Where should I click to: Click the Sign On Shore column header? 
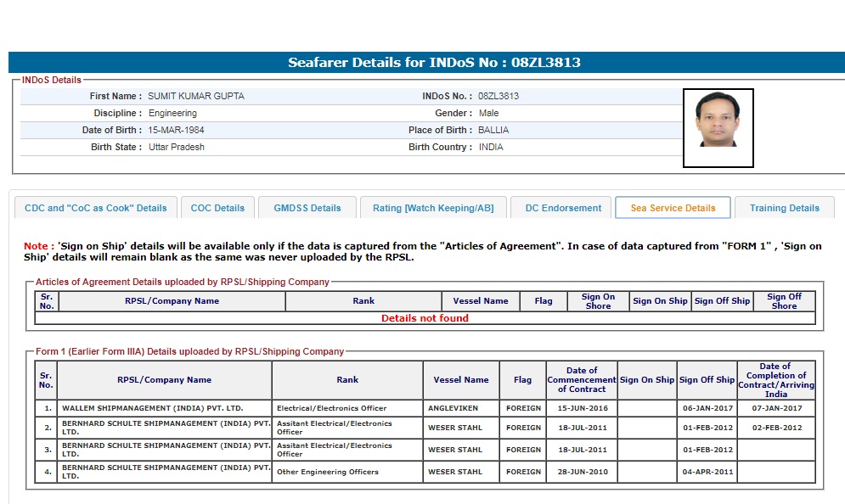pyautogui.click(x=598, y=301)
